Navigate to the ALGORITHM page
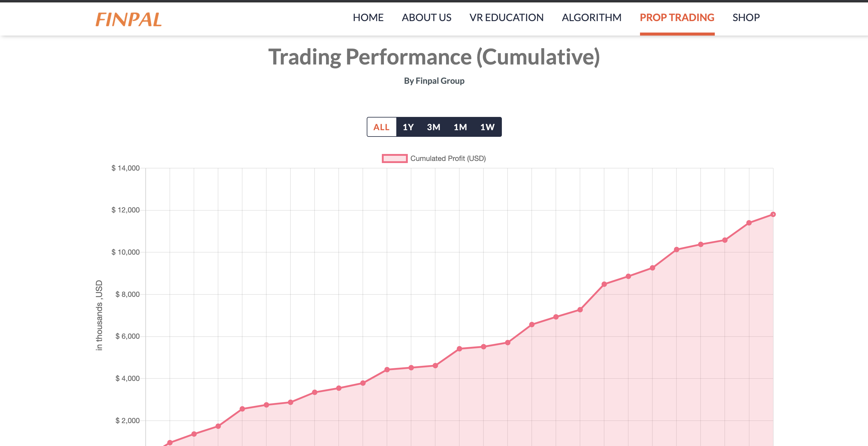 coord(591,17)
